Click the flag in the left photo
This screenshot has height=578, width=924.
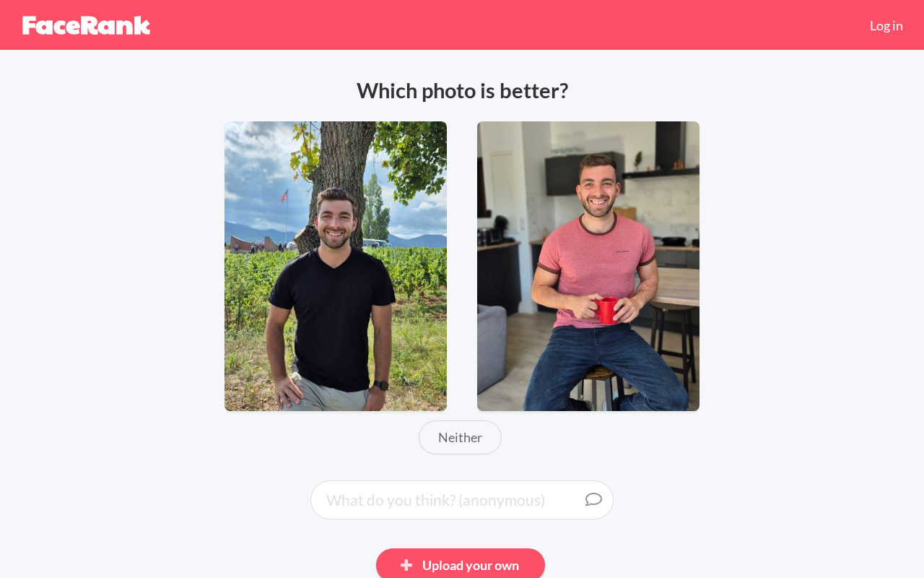(x=284, y=195)
